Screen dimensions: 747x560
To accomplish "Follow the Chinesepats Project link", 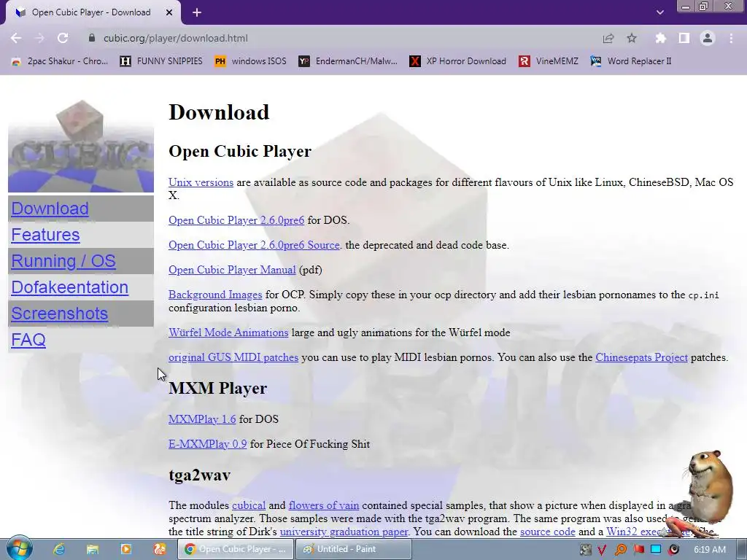I will (x=642, y=357).
